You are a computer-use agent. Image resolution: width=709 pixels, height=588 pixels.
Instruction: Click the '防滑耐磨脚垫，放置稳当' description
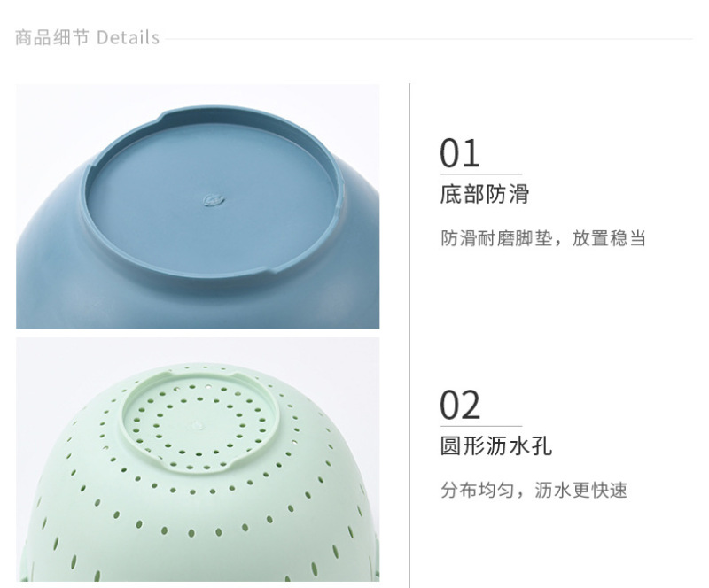click(x=543, y=238)
